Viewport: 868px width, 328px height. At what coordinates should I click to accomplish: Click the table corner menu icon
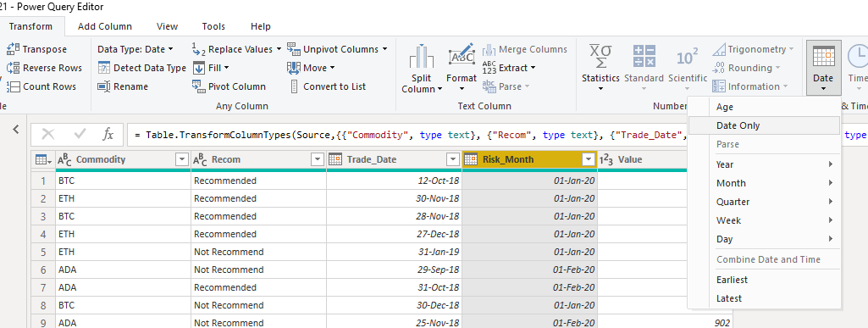pos(42,159)
